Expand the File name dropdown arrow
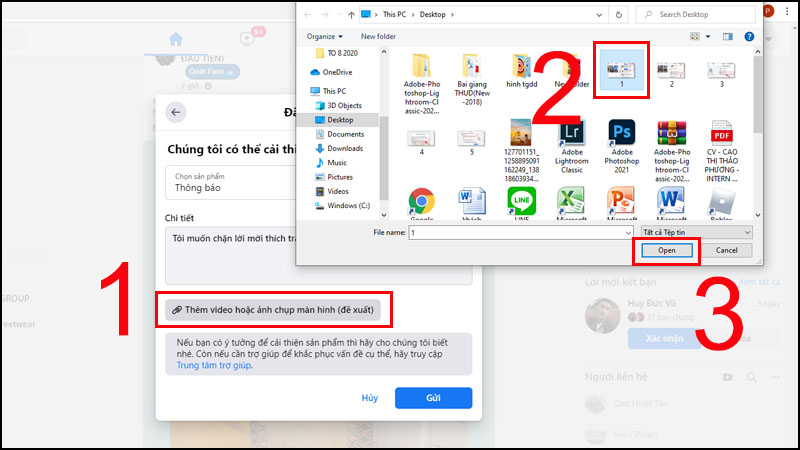 [x=628, y=233]
